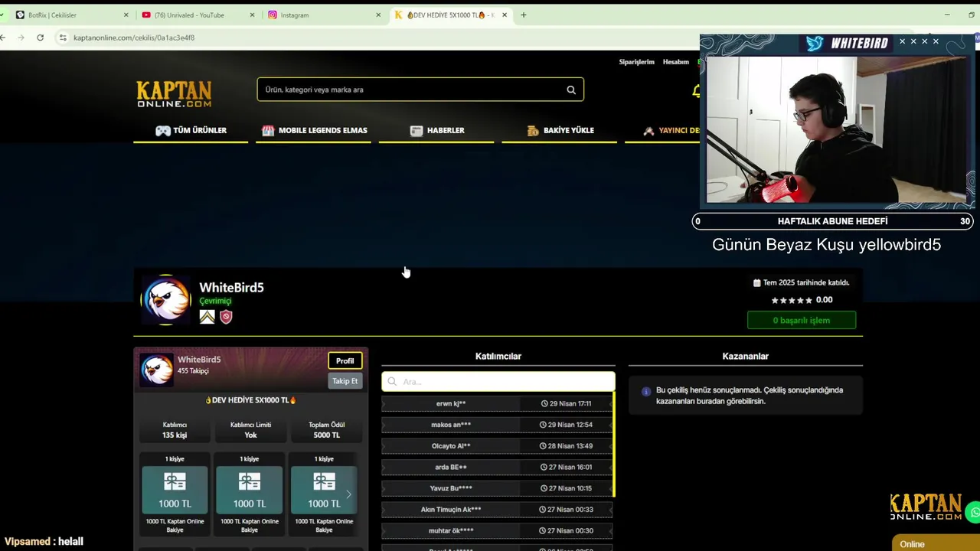
Task: Click the small WhiteBird5 avatar in the giveaway card
Action: click(x=157, y=369)
